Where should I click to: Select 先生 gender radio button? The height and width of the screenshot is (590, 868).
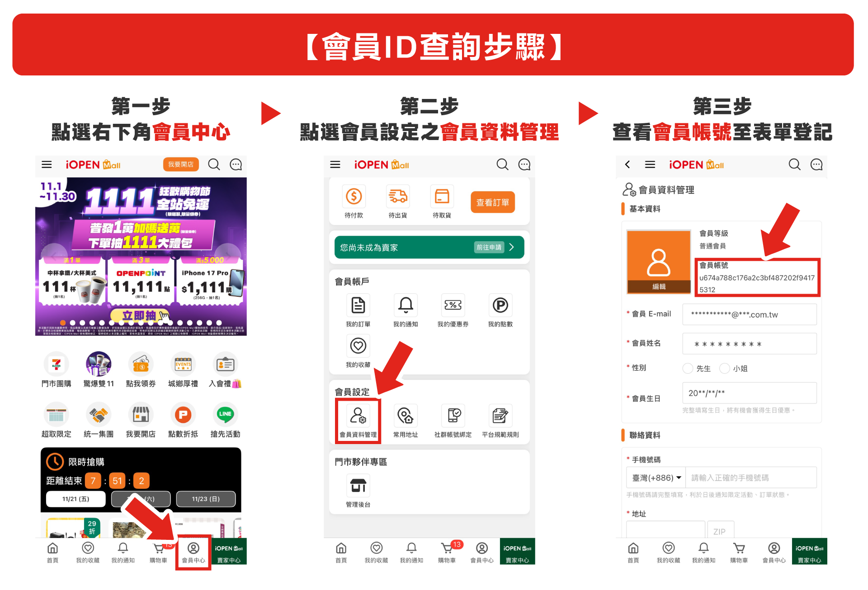click(688, 368)
